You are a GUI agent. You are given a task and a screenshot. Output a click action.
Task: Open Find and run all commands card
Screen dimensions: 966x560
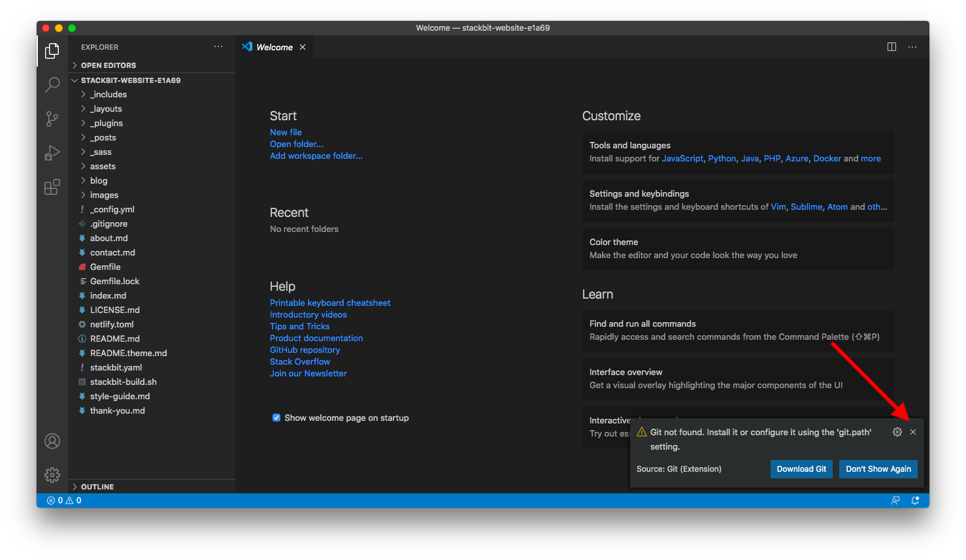click(738, 331)
